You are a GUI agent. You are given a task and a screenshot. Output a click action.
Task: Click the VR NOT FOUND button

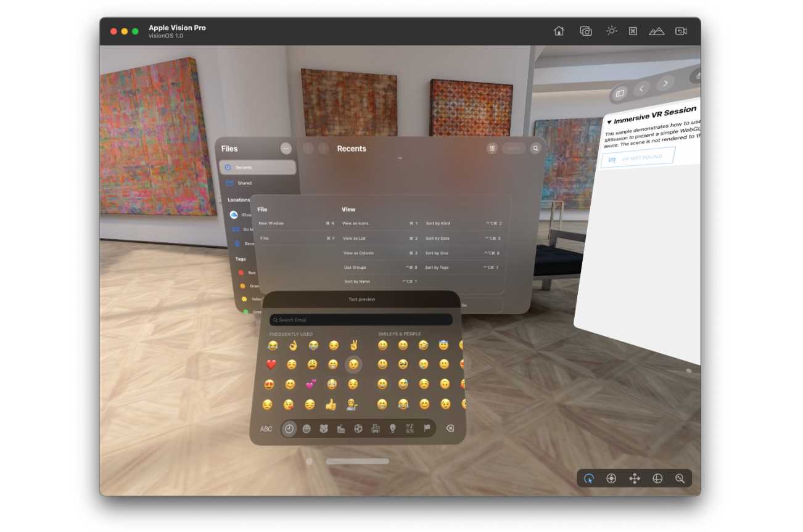(638, 158)
